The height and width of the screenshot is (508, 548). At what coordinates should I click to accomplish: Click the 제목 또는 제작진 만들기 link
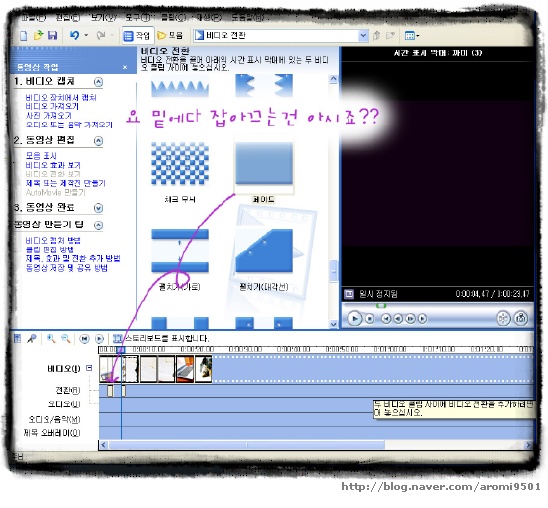66,183
